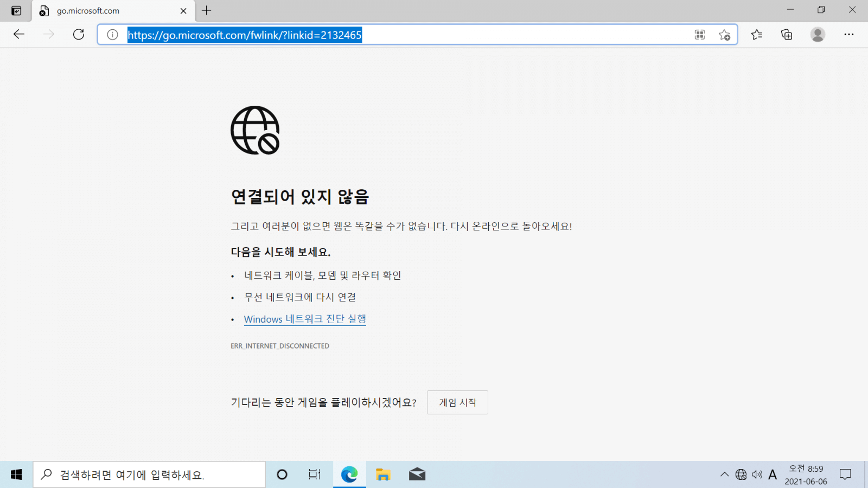Click the IME input mode A indicator

[773, 474]
